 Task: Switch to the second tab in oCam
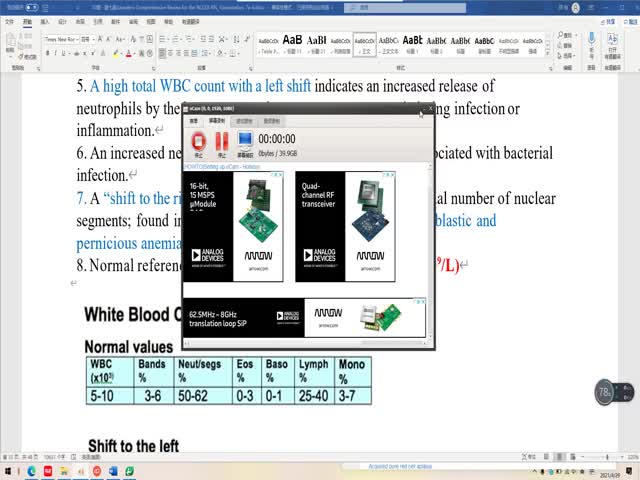218,120
